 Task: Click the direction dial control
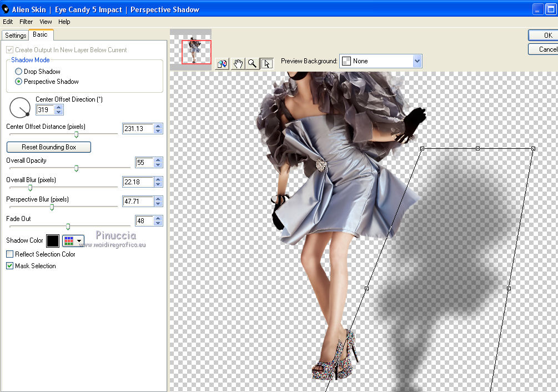pyautogui.click(x=20, y=108)
